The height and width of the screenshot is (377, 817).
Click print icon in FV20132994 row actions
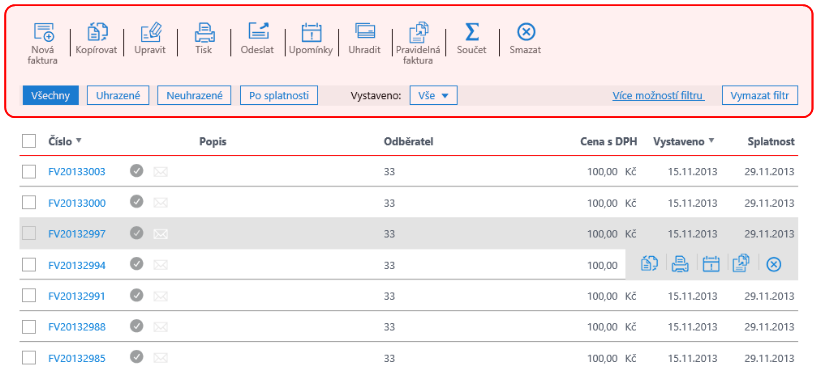pyautogui.click(x=679, y=264)
